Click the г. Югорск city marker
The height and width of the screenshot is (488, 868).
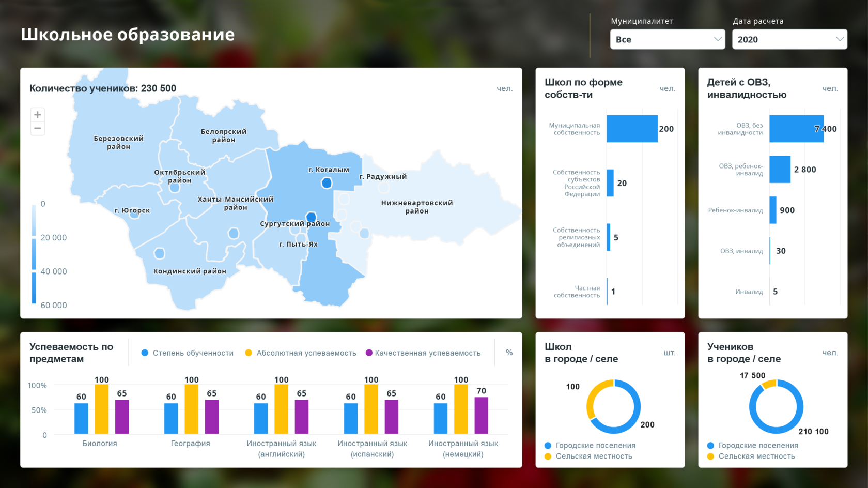click(x=134, y=214)
